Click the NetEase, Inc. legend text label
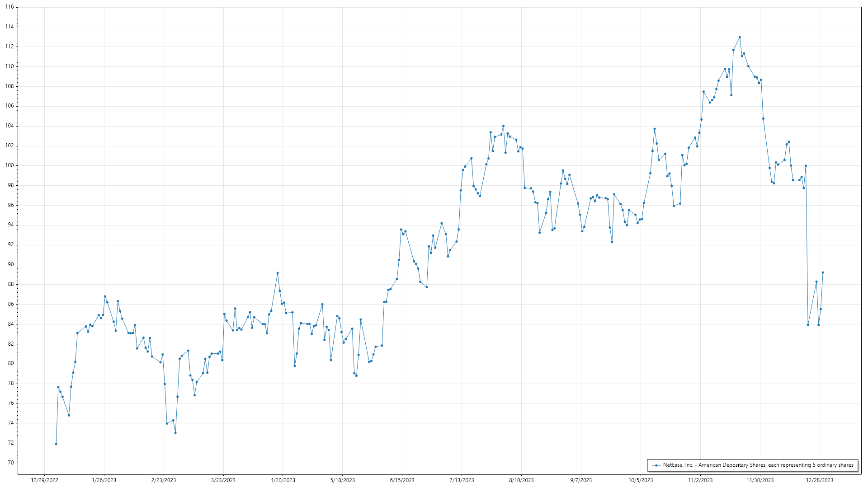 (x=758, y=465)
